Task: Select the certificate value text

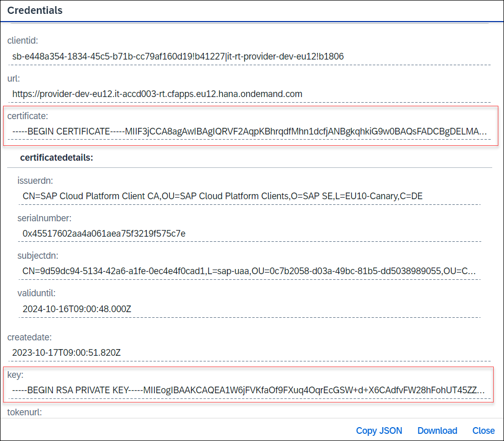Action: pyautogui.click(x=249, y=131)
